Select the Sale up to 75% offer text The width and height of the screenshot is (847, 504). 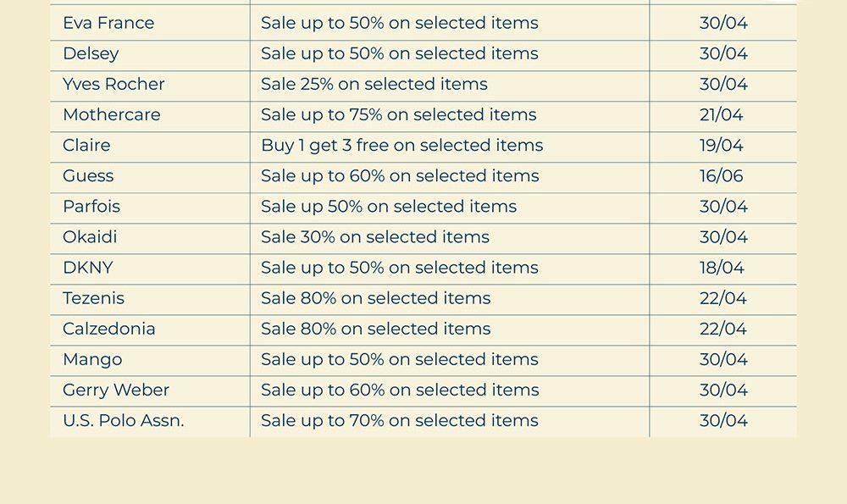pos(398,114)
